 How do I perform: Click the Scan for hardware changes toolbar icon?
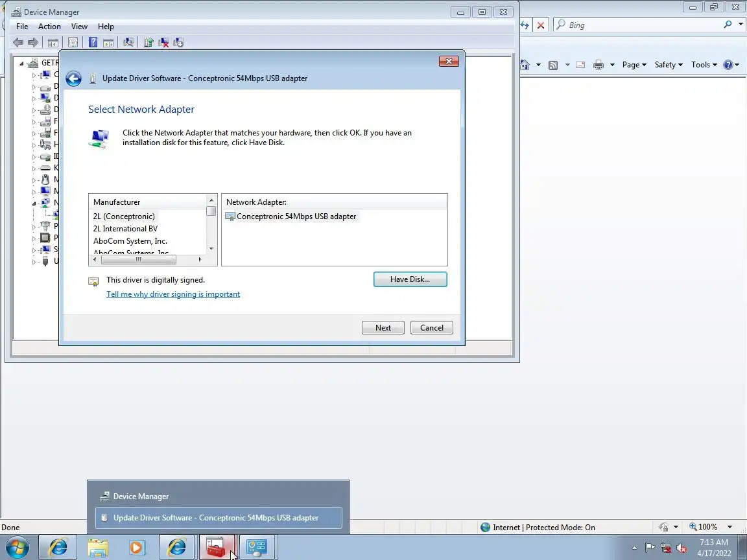(x=128, y=42)
